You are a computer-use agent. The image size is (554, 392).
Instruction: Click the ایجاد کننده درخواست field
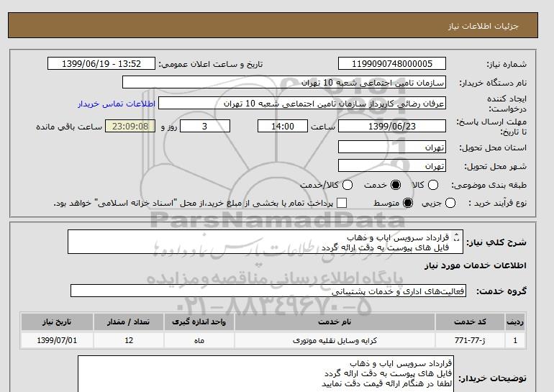click(302, 104)
